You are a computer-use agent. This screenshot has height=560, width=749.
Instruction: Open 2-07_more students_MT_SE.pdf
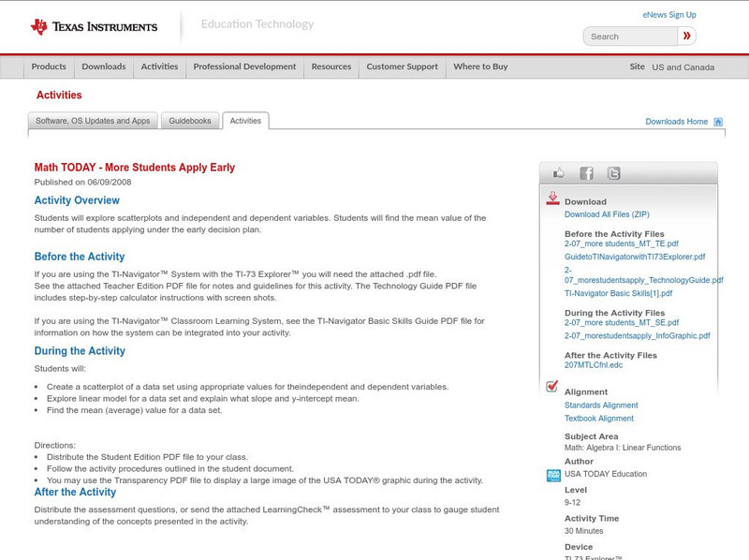click(622, 322)
